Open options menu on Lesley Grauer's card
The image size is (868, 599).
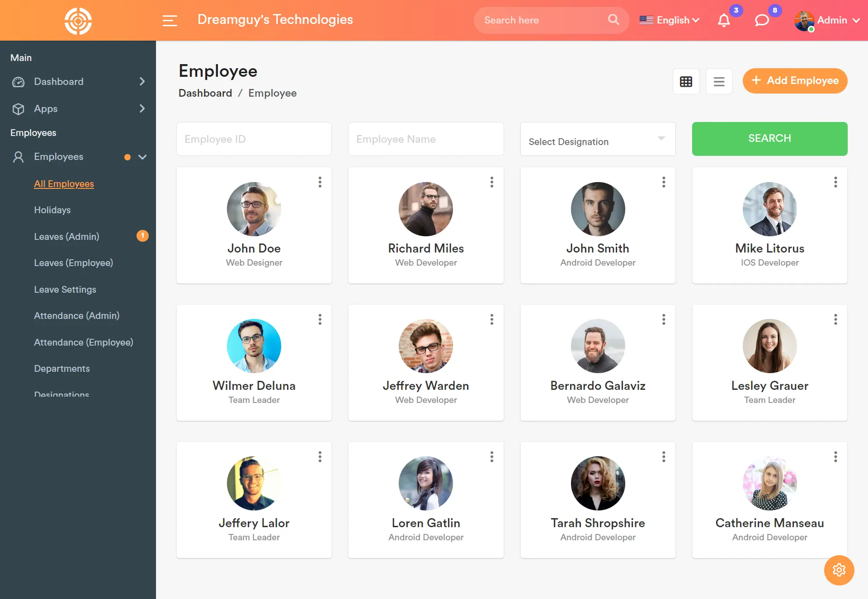[x=835, y=319]
